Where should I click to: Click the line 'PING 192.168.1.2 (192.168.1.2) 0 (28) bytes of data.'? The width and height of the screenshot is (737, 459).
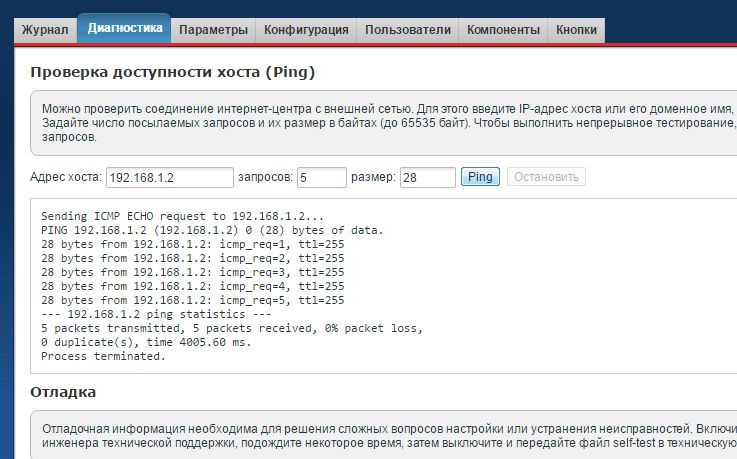click(x=212, y=230)
